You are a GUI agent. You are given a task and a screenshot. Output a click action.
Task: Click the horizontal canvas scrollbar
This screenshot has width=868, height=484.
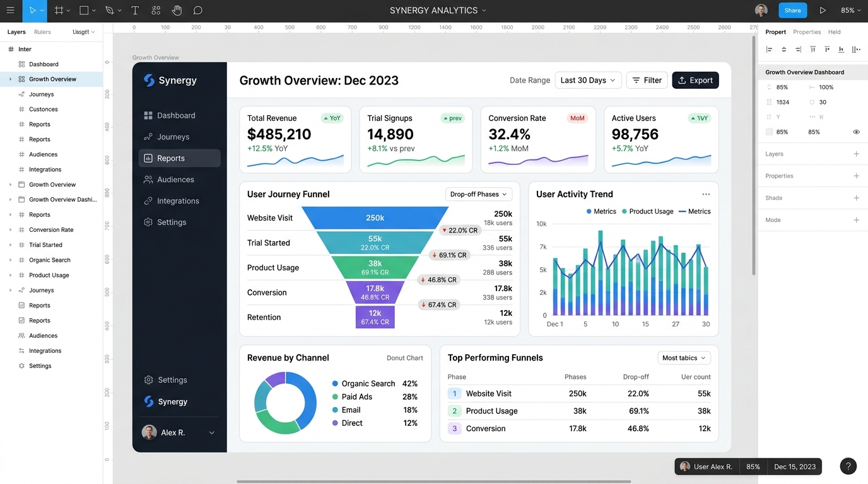click(433, 481)
